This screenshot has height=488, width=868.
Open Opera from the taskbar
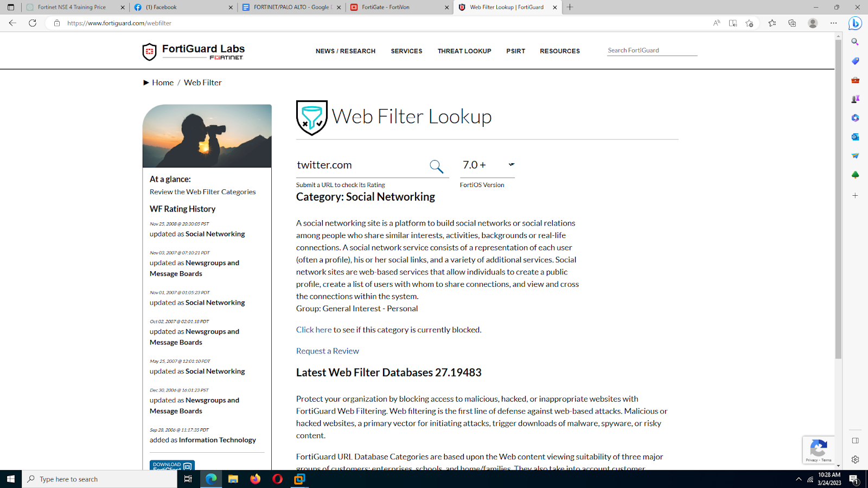click(277, 479)
